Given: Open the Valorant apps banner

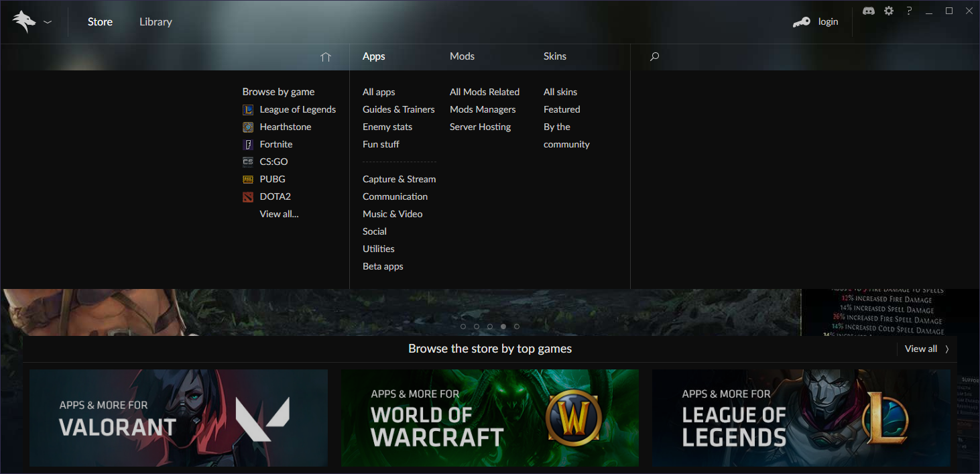Looking at the screenshot, I should (178, 418).
